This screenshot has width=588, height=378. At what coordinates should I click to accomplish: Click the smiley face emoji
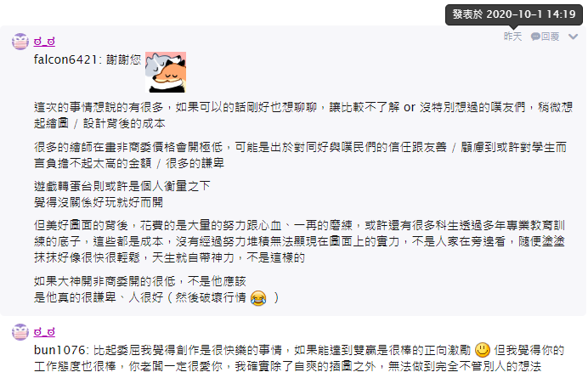click(x=483, y=350)
